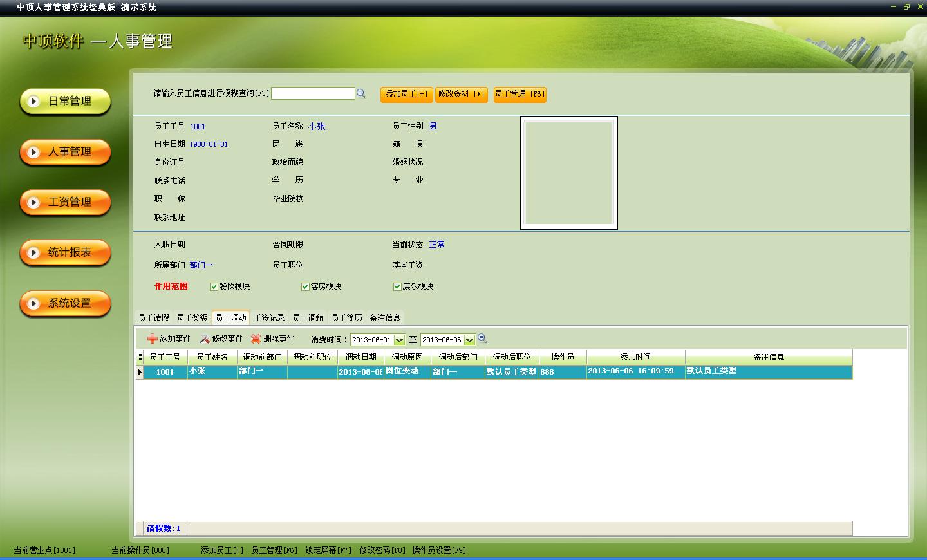Click the employee photo placeholder
Screen dimensions: 927x560
pyautogui.click(x=569, y=173)
